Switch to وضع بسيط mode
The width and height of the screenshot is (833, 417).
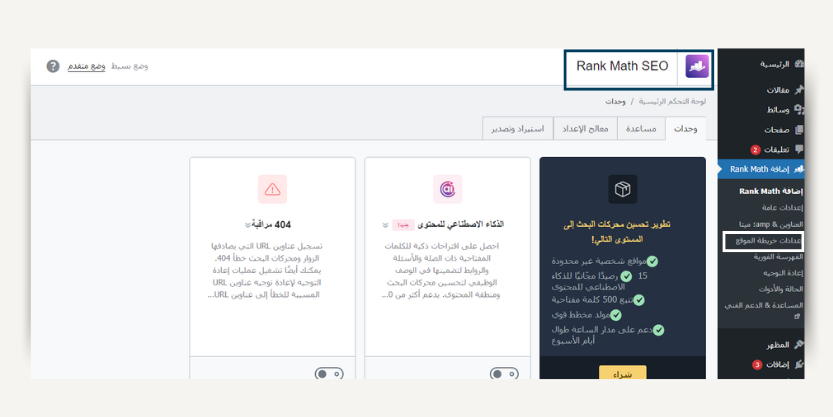click(130, 66)
